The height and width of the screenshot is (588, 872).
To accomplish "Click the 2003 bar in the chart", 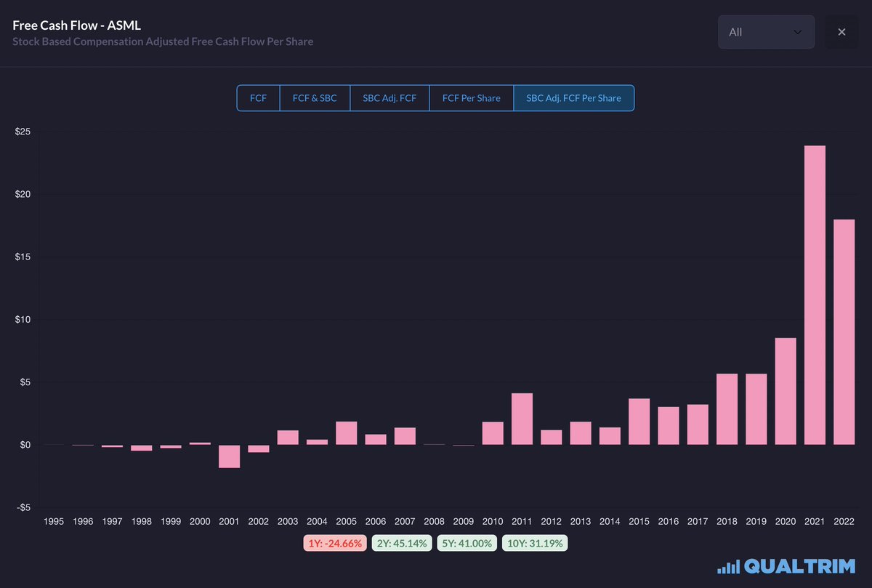I will coord(288,438).
